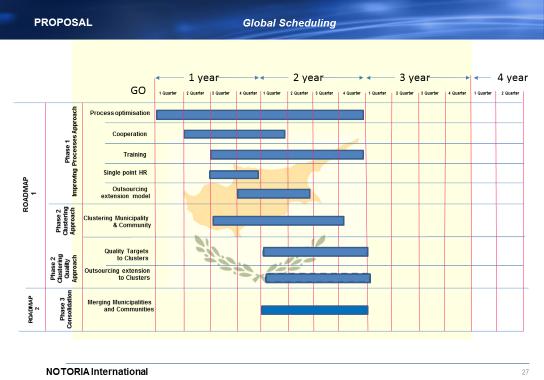The image size is (544, 380).
Task: Select the Quality Targets to Clusters bar
Action: coord(315,252)
